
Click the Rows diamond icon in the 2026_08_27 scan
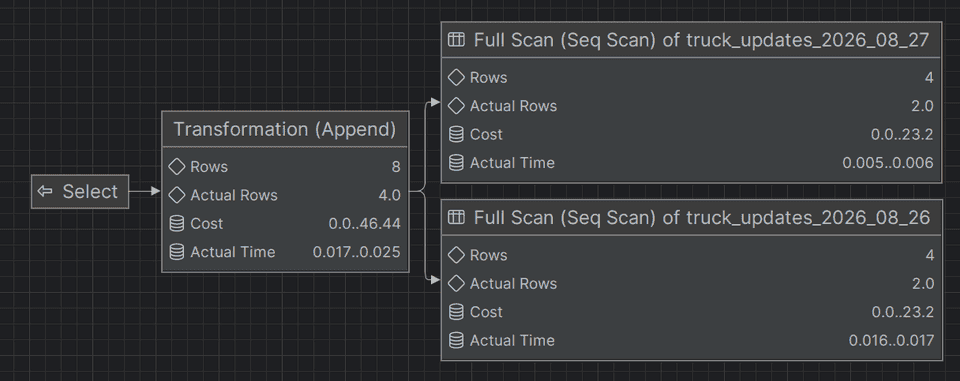(456, 78)
